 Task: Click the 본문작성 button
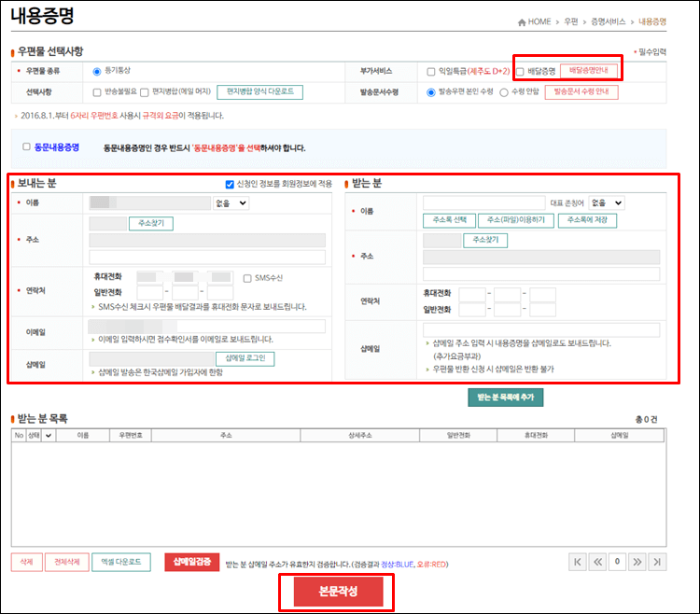(x=338, y=592)
